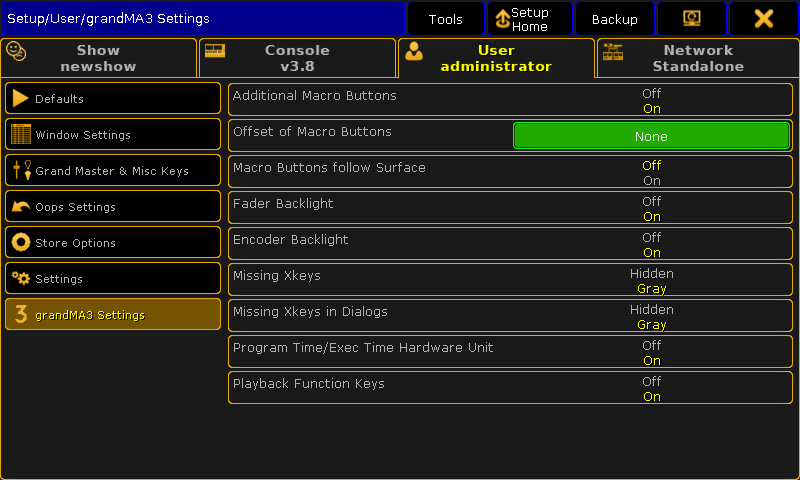Toggle Missing Xkeys in Dialogs setting

[x=510, y=316]
